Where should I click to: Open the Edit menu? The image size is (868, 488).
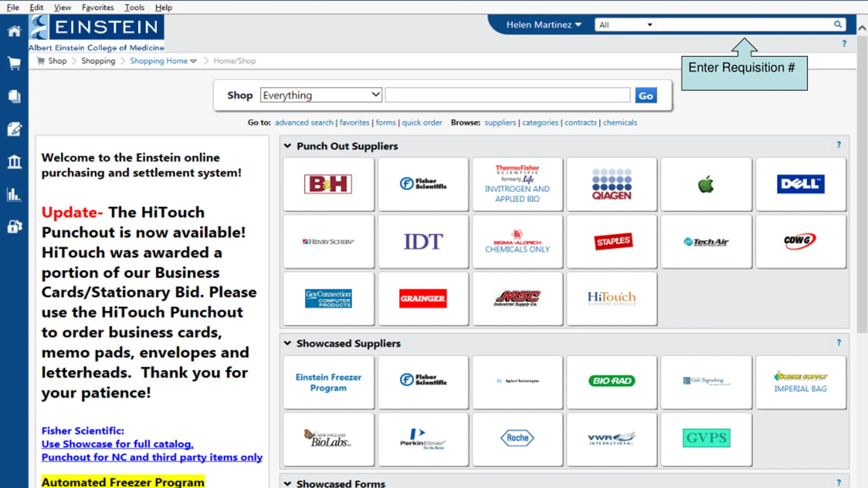(x=36, y=7)
